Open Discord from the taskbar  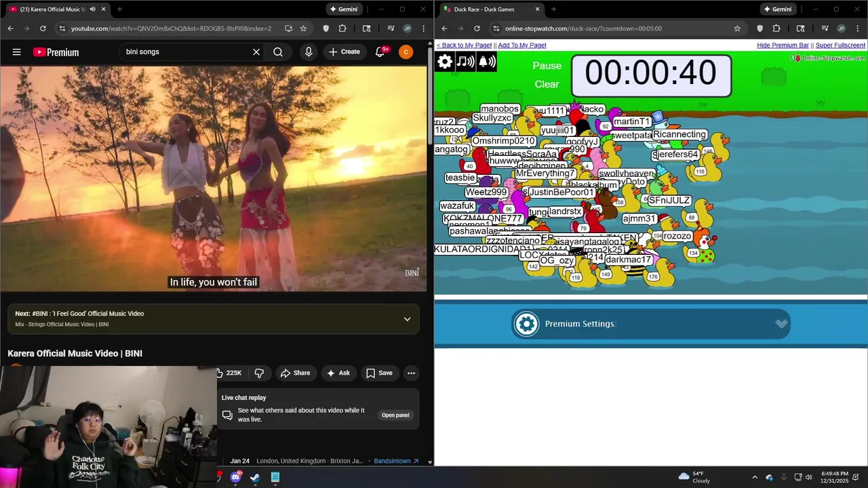point(235,477)
